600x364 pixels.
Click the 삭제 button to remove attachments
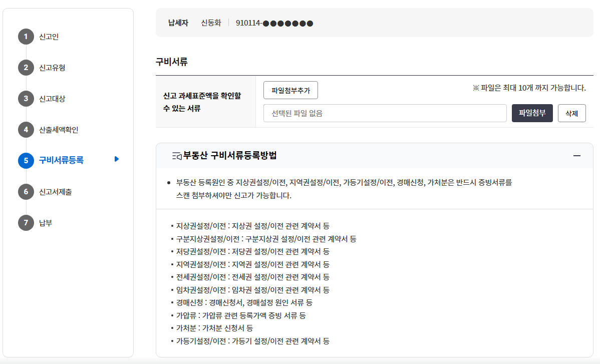point(571,113)
